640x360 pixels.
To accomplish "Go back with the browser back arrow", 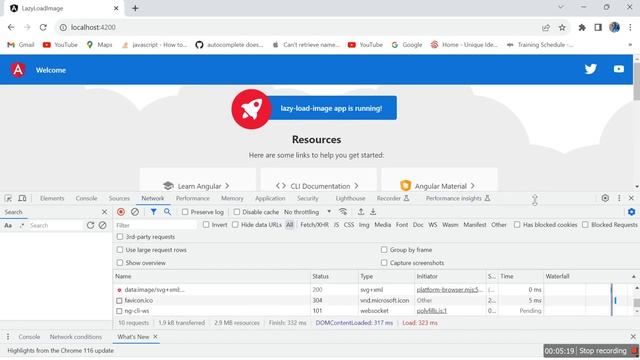I will pos(11,27).
